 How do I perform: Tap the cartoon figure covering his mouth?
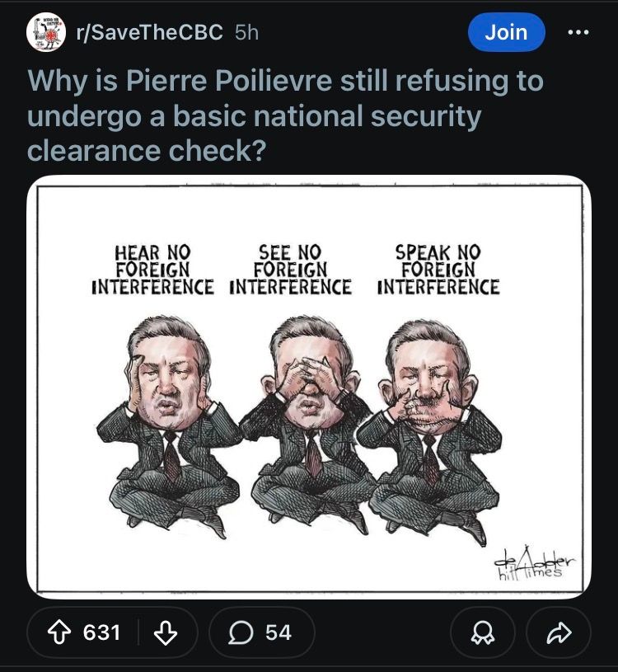(x=430, y=421)
